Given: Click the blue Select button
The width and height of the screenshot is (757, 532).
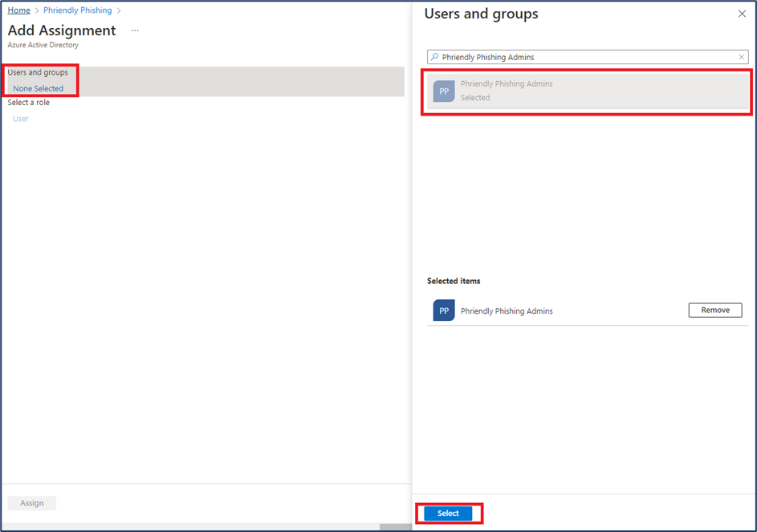Looking at the screenshot, I should (448, 514).
